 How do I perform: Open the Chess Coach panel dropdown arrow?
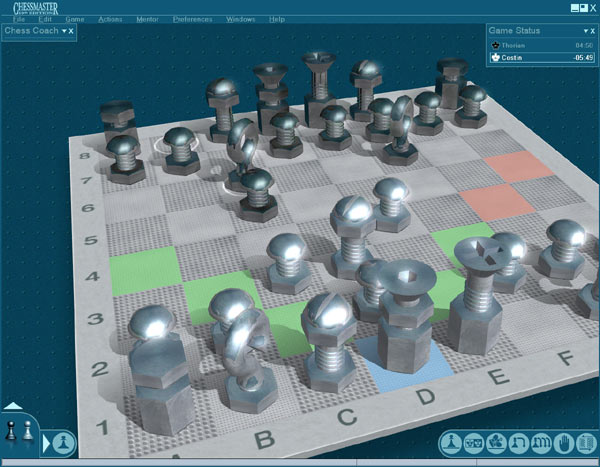64,31
